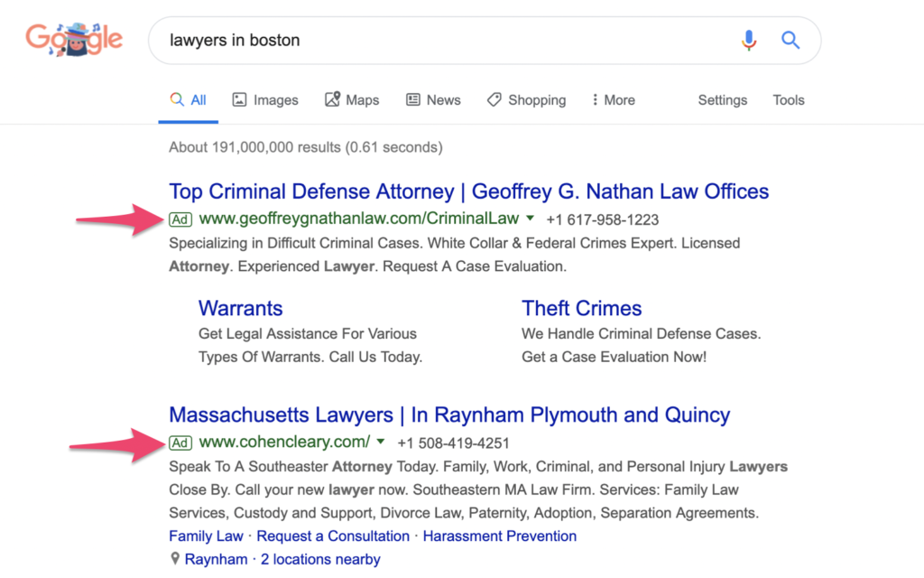Image resolution: width=924 pixels, height=578 pixels.
Task: Click 'Specializing in Difficult Criminal Cases' description
Action: point(455,255)
